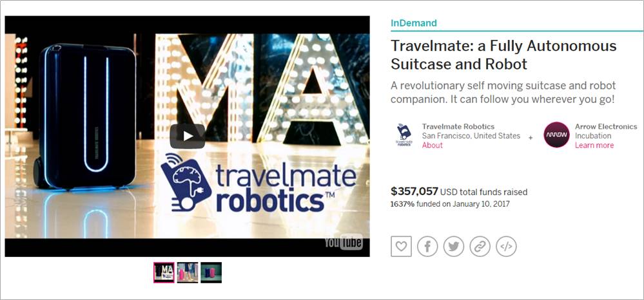Select the first video thumbnail
The height and width of the screenshot is (300, 644).
click(x=164, y=272)
